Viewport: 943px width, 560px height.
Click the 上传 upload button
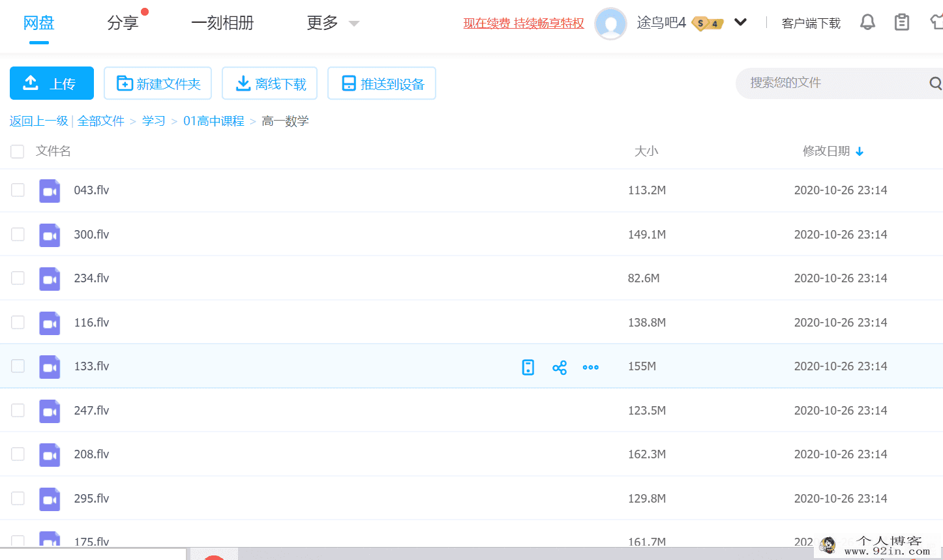[52, 83]
